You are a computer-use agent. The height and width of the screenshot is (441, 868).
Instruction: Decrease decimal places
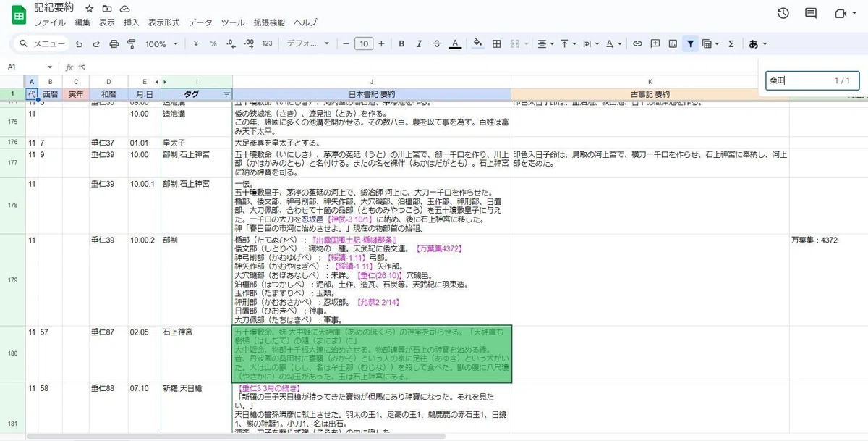(x=231, y=44)
